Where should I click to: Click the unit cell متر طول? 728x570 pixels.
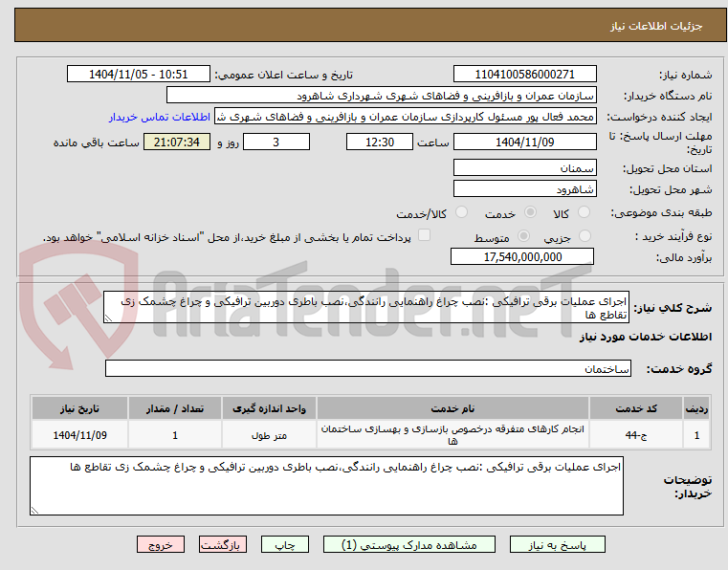pos(269,435)
